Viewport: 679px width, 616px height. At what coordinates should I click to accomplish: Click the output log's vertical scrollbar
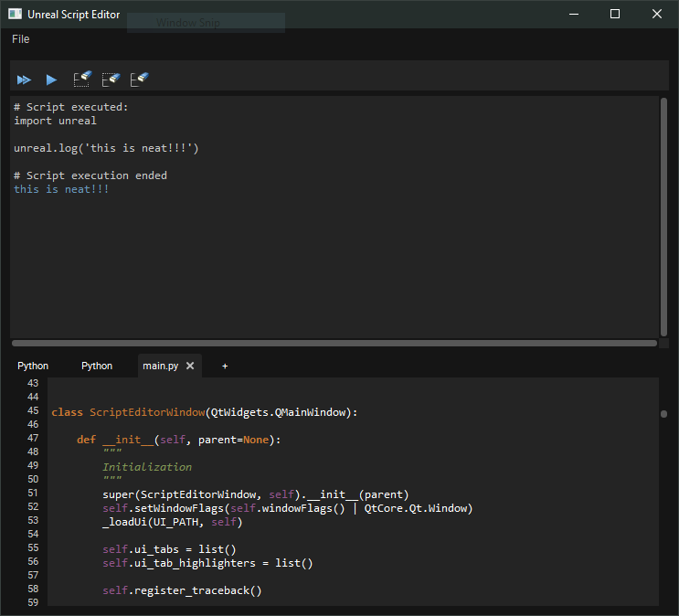tap(663, 215)
